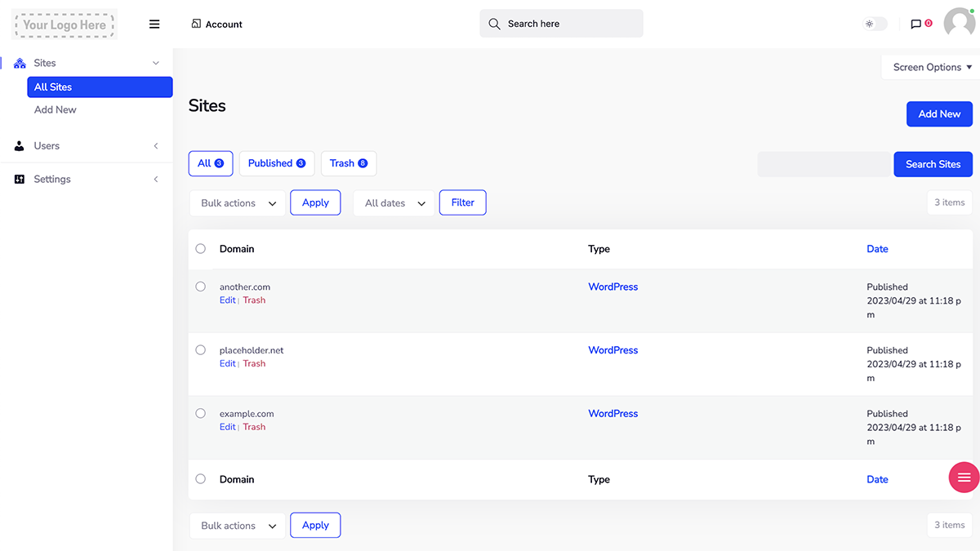Switch to the Published tab

(x=277, y=163)
